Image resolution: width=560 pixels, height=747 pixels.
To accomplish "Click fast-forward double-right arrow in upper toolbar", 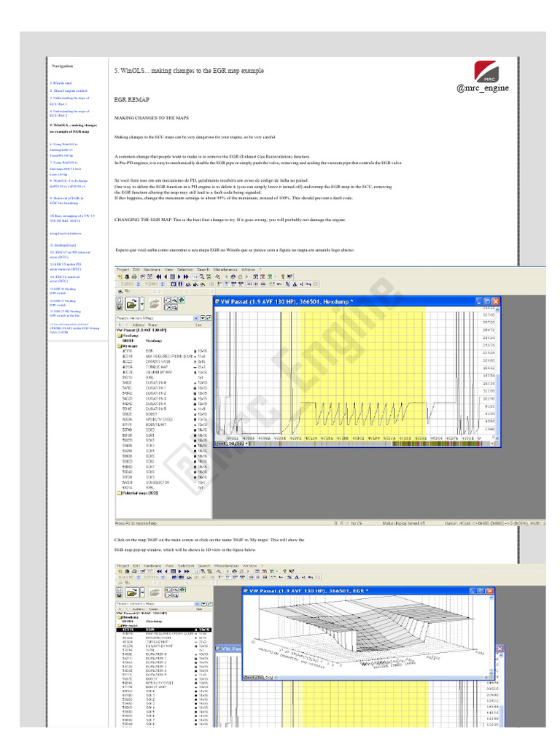I will (186, 276).
